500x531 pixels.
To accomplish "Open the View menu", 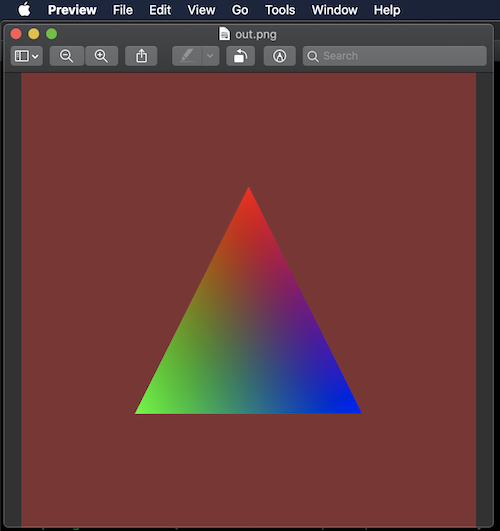I will click(x=201, y=10).
